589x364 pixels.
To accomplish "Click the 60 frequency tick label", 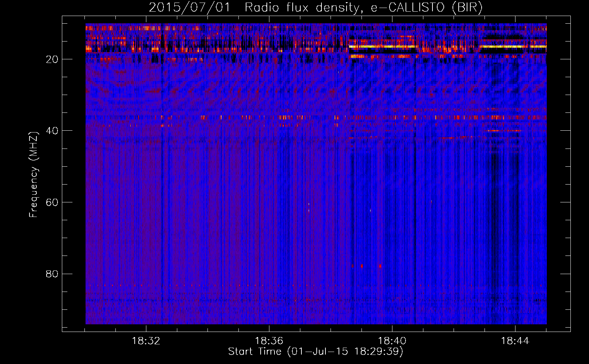I will [52, 202].
